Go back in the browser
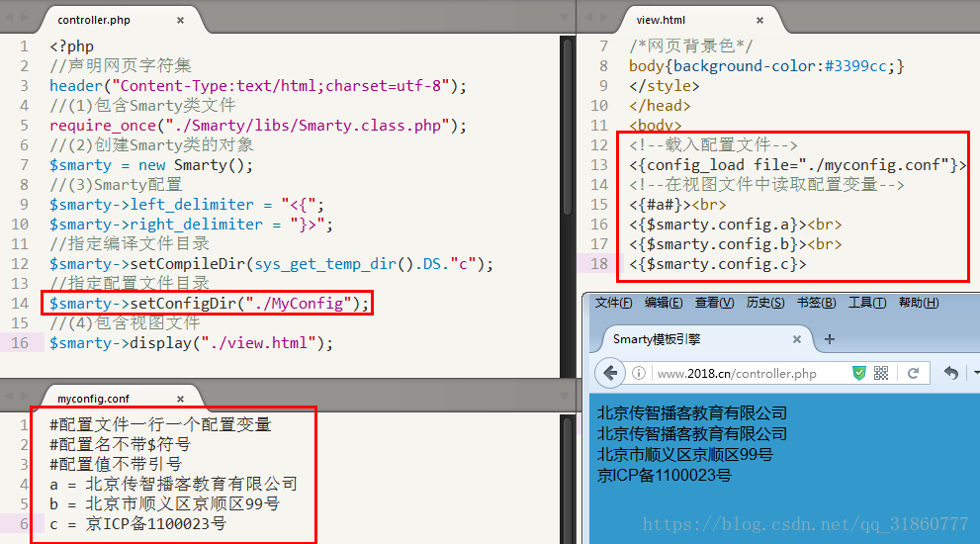Screen dimensions: 980x544 coord(610,373)
